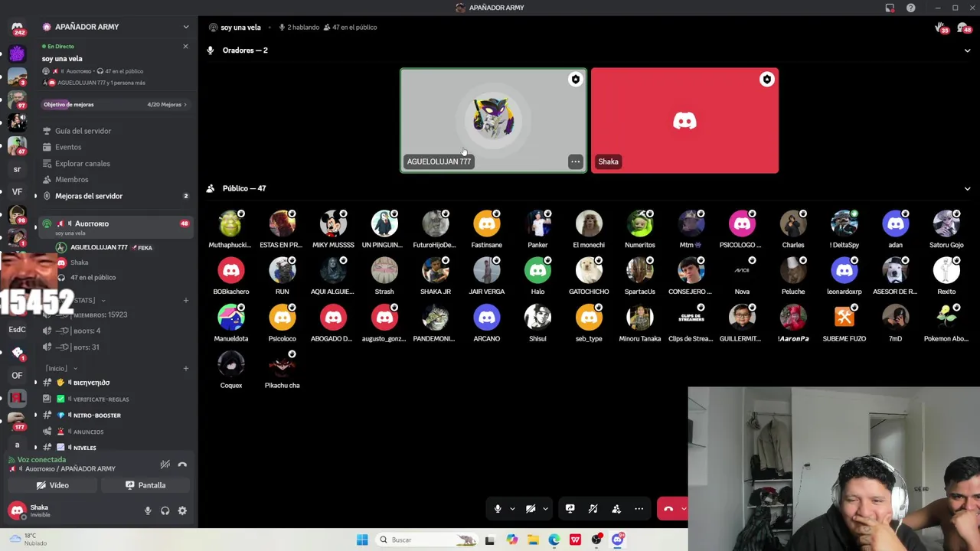This screenshot has width=980, height=551.
Task: Click audience member GATOCHICHO avatar
Action: [x=589, y=270]
